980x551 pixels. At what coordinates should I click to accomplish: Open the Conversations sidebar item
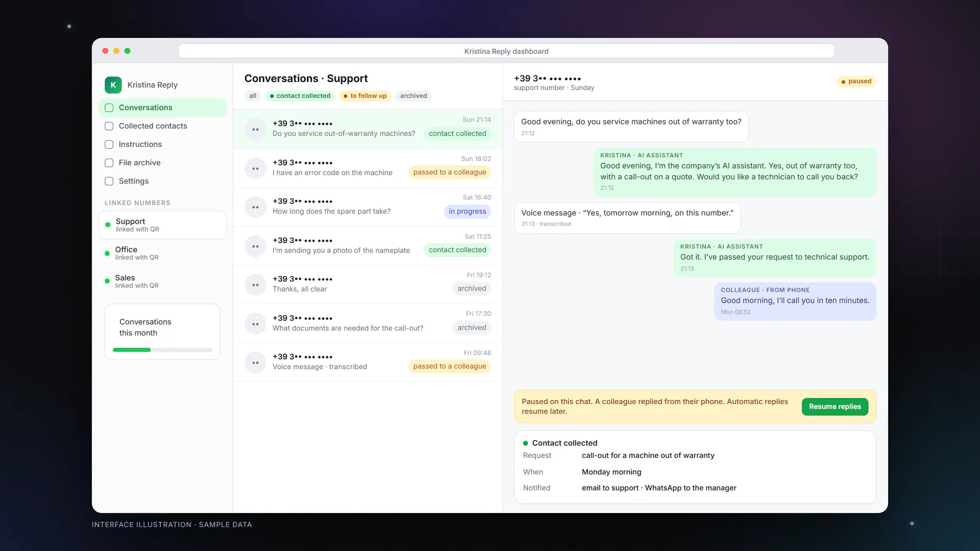[162, 108]
